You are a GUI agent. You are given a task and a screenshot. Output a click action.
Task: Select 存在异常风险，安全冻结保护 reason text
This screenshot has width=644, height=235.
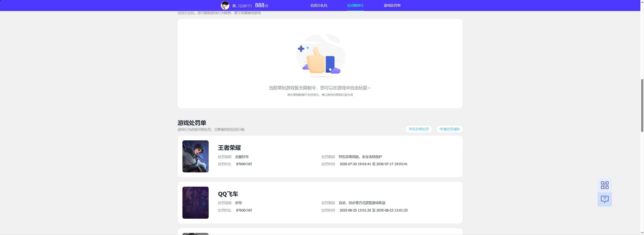[360, 157]
